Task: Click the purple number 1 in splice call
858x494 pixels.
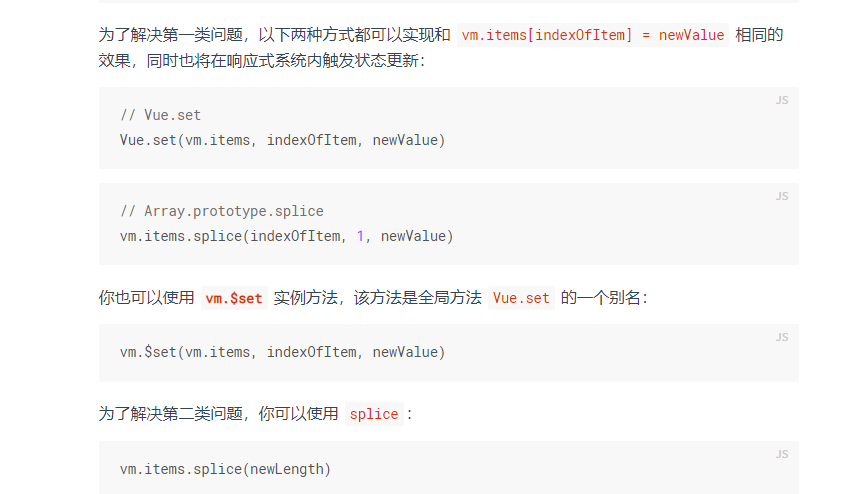Action: (x=360, y=236)
